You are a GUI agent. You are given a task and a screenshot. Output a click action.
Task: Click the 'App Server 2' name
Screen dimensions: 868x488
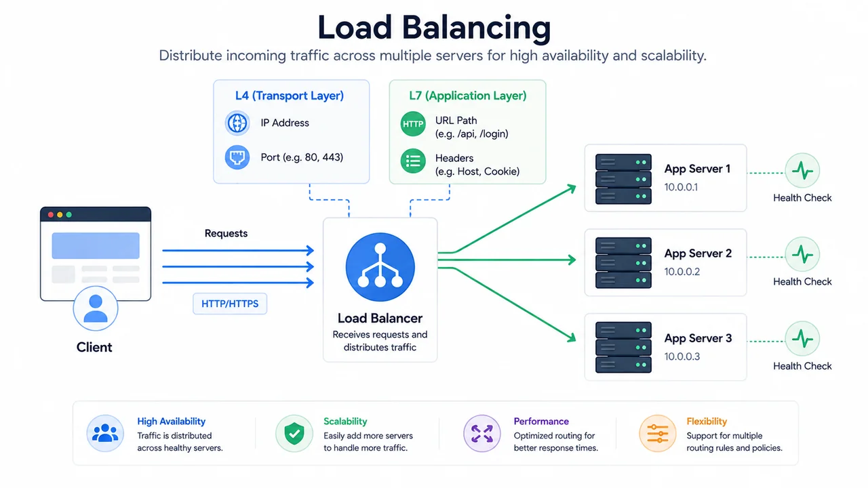[x=698, y=253]
